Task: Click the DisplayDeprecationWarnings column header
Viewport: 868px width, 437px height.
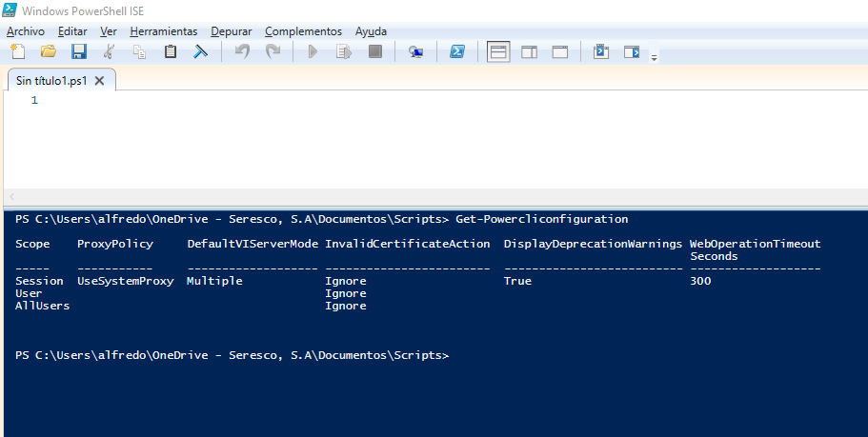Action: tap(594, 244)
